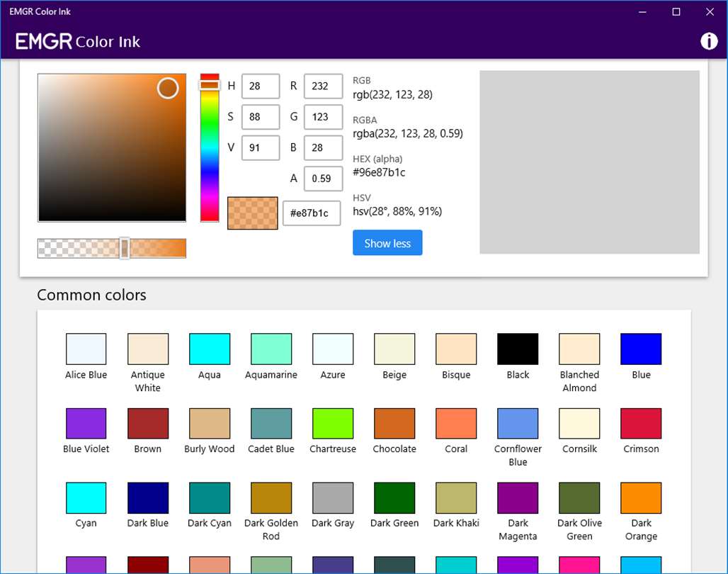The width and height of the screenshot is (728, 574).
Task: Click the B blue input field
Action: (323, 148)
